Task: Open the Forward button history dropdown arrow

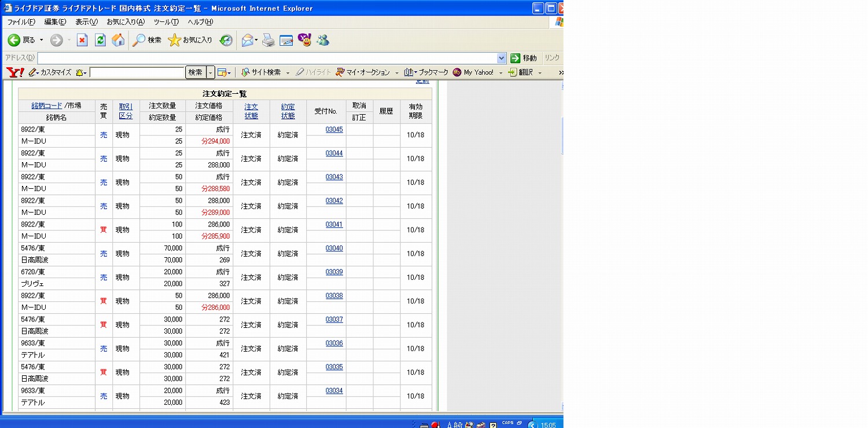Action: tap(69, 40)
